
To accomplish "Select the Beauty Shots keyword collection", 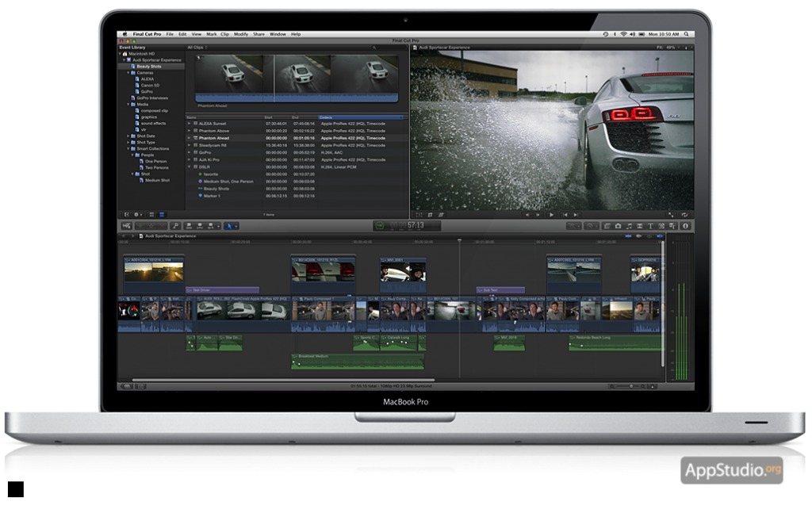I will (151, 67).
